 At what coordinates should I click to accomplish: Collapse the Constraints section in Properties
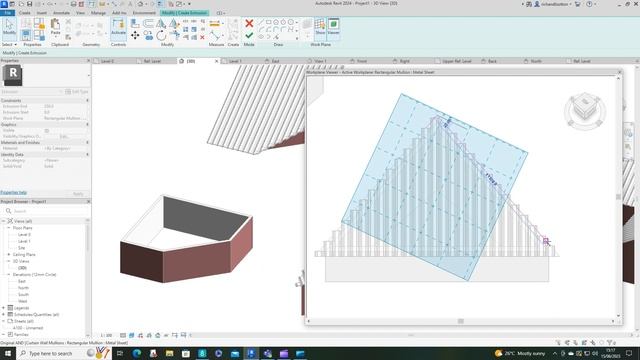pos(87,100)
